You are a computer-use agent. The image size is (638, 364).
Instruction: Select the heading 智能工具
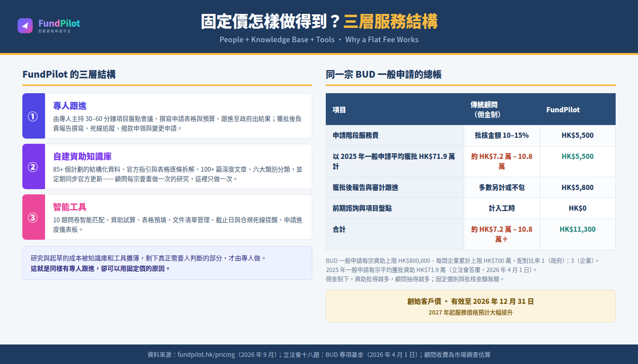click(70, 207)
